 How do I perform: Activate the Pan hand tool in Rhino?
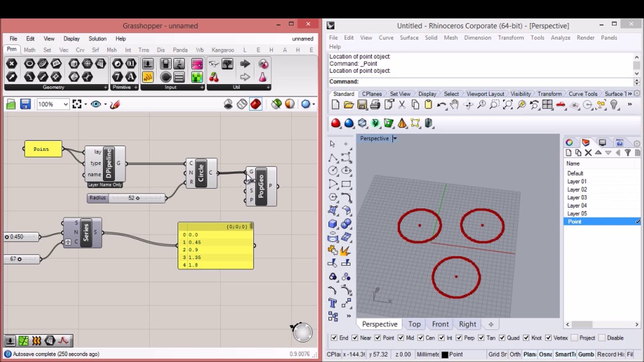[x=454, y=105]
